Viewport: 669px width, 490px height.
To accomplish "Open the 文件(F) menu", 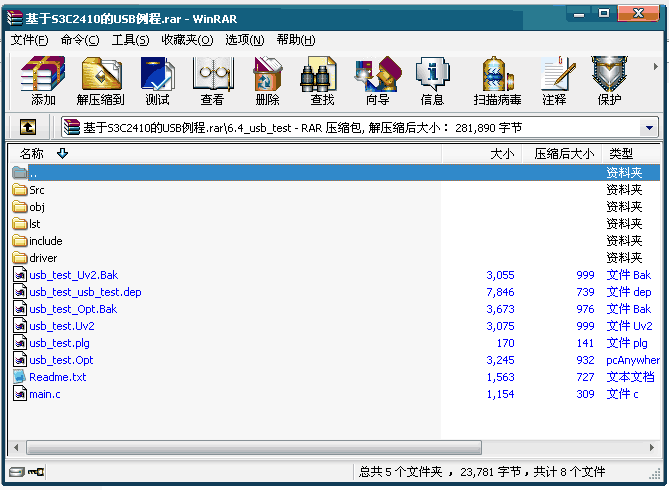I will (x=29, y=40).
